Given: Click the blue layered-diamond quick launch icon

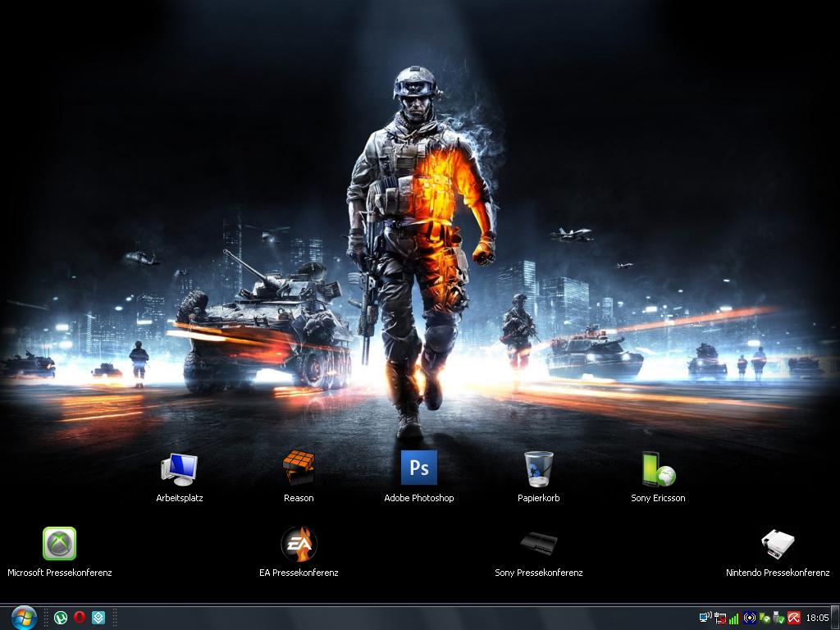Looking at the screenshot, I should click(x=98, y=618).
